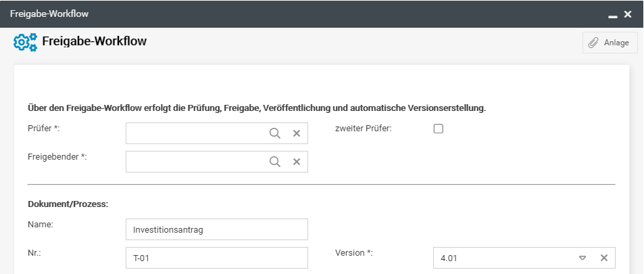Viewport: 644px width, 274px height.
Task: Expand the Version dropdown arrow
Action: 582,258
